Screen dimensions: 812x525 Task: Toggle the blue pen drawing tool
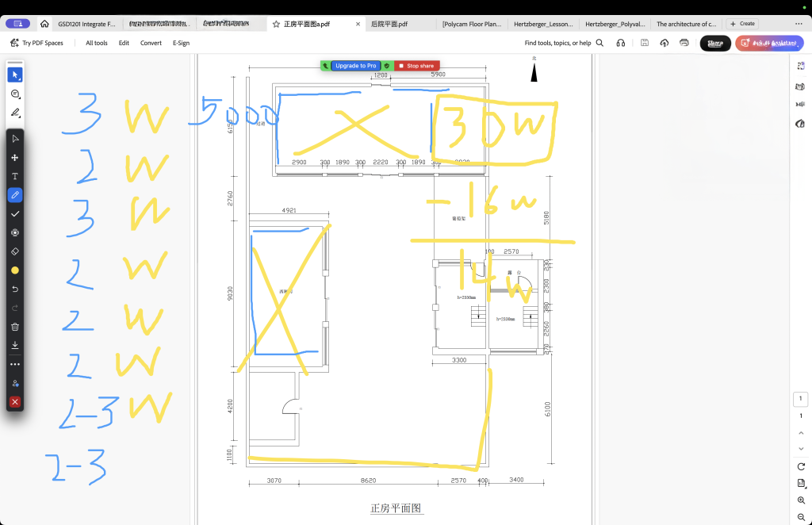15,194
